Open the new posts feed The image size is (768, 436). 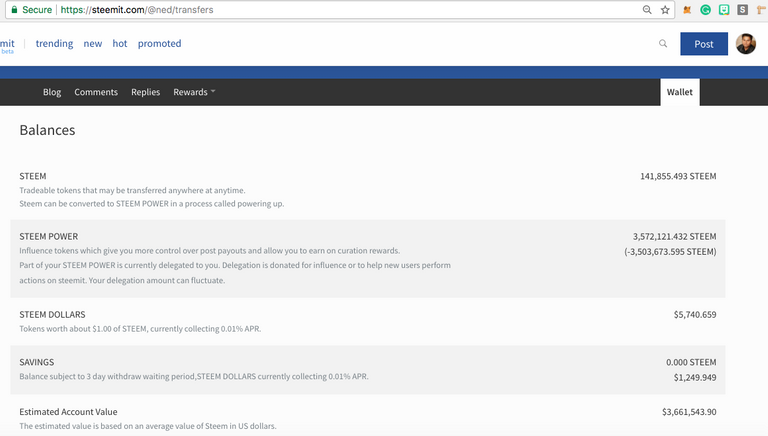tap(93, 44)
